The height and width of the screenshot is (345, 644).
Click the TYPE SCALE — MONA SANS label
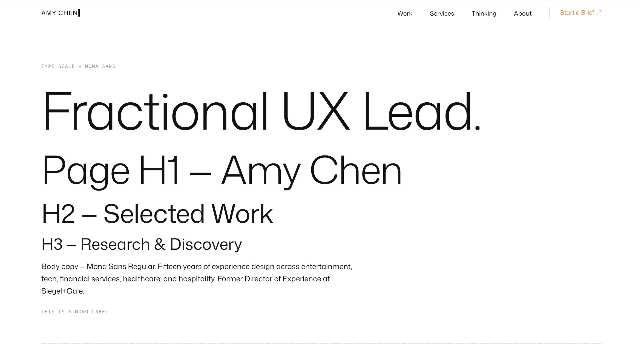(x=78, y=66)
